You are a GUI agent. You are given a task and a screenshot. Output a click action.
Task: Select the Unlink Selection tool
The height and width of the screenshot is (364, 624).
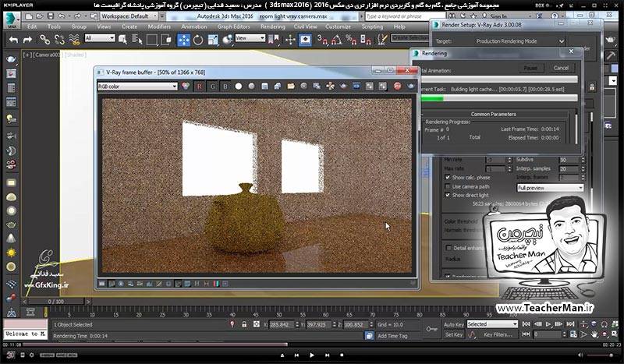(x=59, y=40)
